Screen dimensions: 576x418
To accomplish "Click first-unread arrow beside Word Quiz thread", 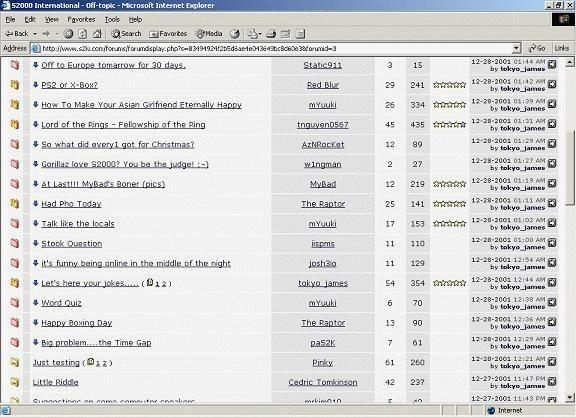I will pyautogui.click(x=35, y=302).
